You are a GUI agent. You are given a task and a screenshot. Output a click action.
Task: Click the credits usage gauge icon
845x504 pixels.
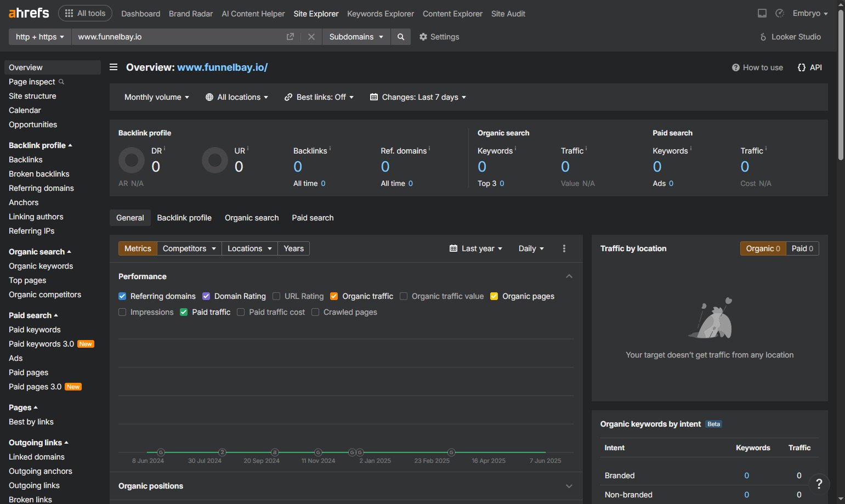point(780,13)
